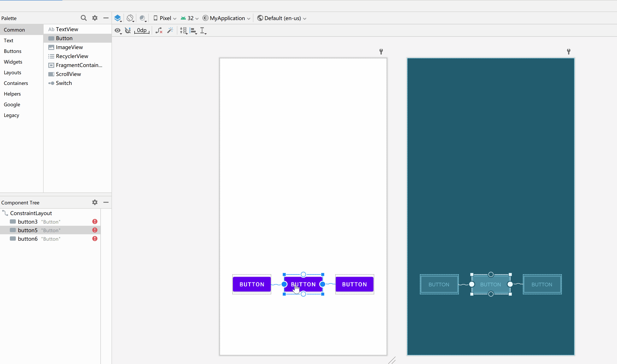The height and width of the screenshot is (364, 617).
Task: Switch to Widgets palette category
Action: pos(13,62)
